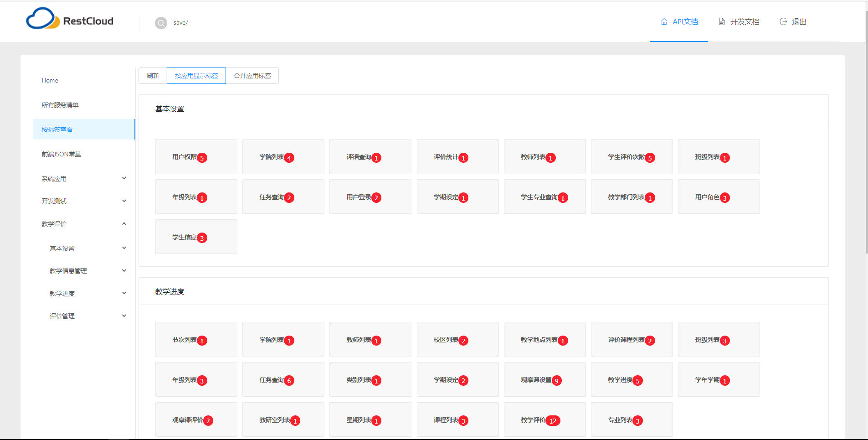Open the 学生专业查询 tag card
The image size is (868, 440).
[x=545, y=197]
